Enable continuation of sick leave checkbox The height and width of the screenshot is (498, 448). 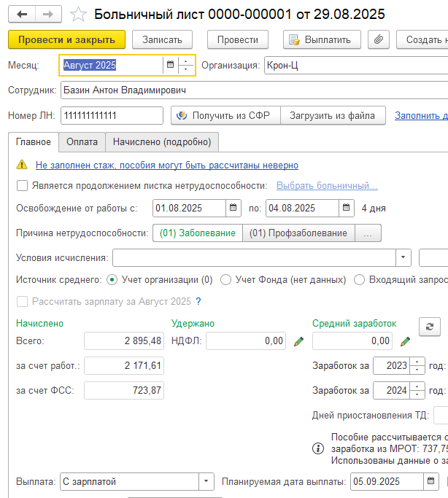click(x=23, y=186)
